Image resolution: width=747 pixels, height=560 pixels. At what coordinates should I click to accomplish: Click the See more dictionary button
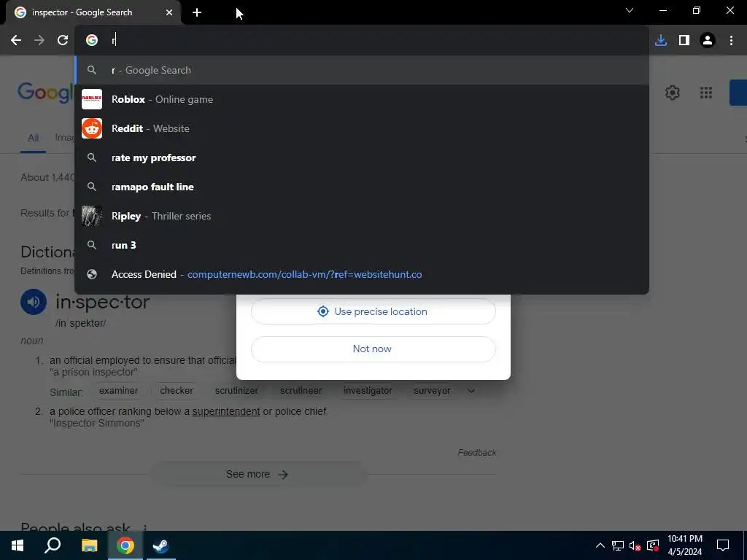[x=258, y=474]
